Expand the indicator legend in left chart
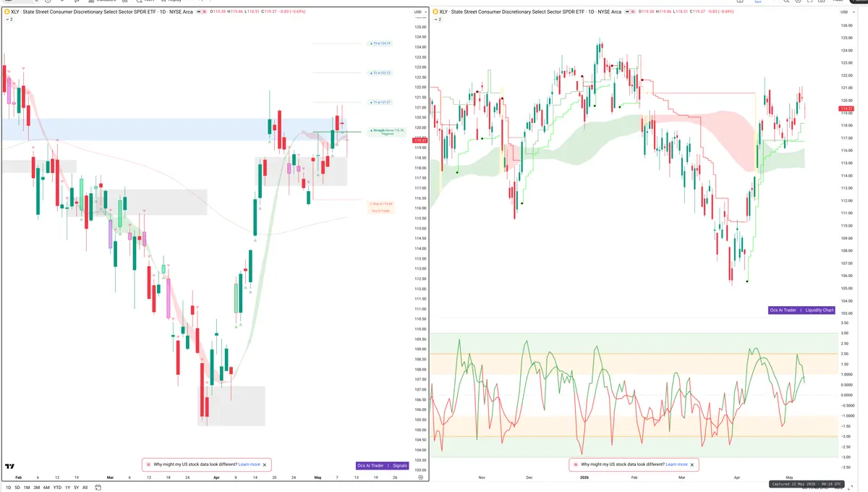 [x=9, y=20]
